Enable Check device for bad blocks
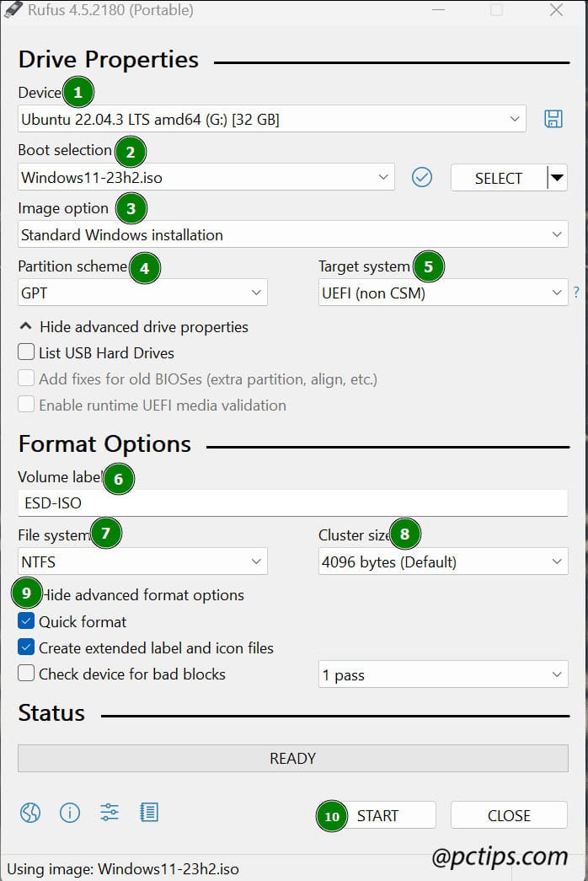This screenshot has height=881, width=588. (25, 674)
